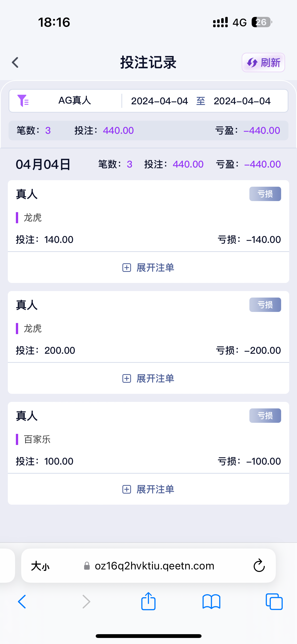Show open tabs in Safari
Screen dimensions: 297x644
tap(274, 601)
